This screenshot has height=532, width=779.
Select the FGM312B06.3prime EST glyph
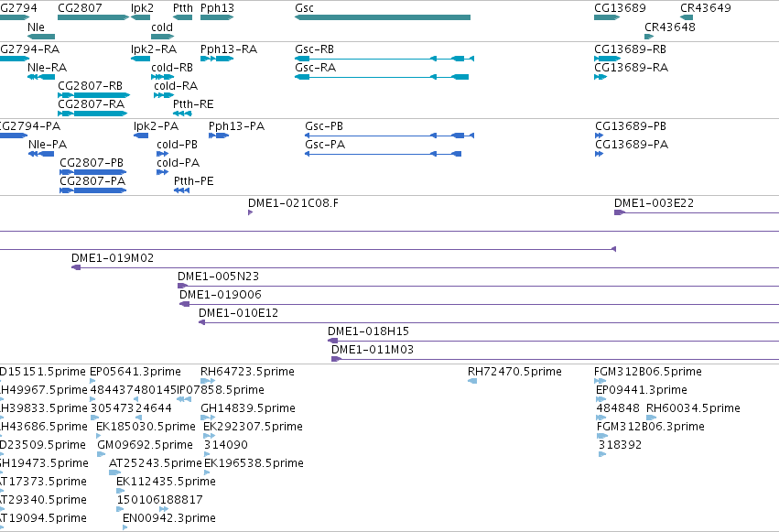pos(602,436)
